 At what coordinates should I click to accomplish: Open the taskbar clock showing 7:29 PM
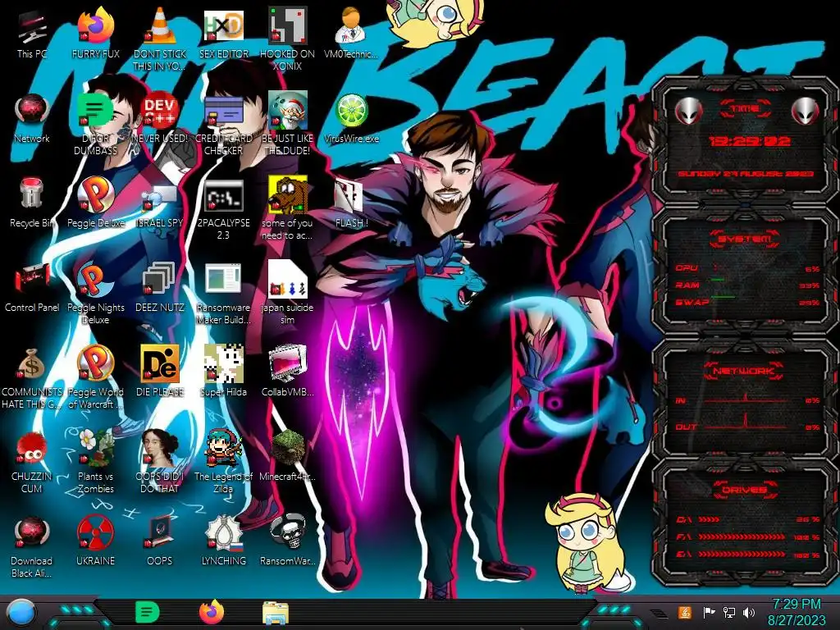pos(796,612)
